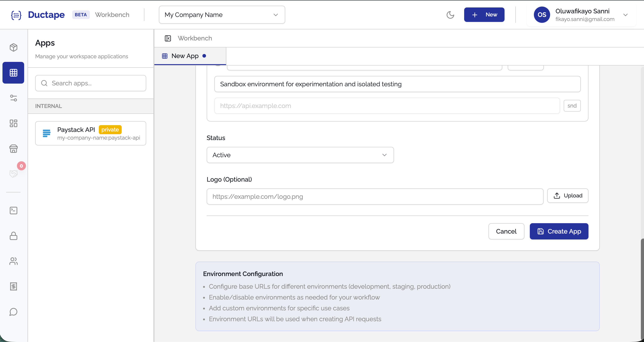This screenshot has width=644, height=342.
Task: Toggle dark mode with the moon icon
Action: (x=450, y=14)
